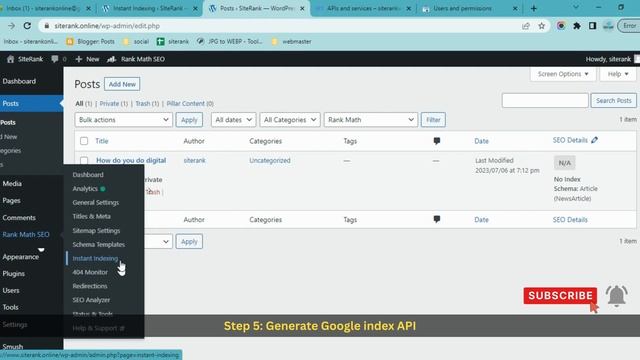
Task: Click the bottom Apply button
Action: tap(189, 241)
